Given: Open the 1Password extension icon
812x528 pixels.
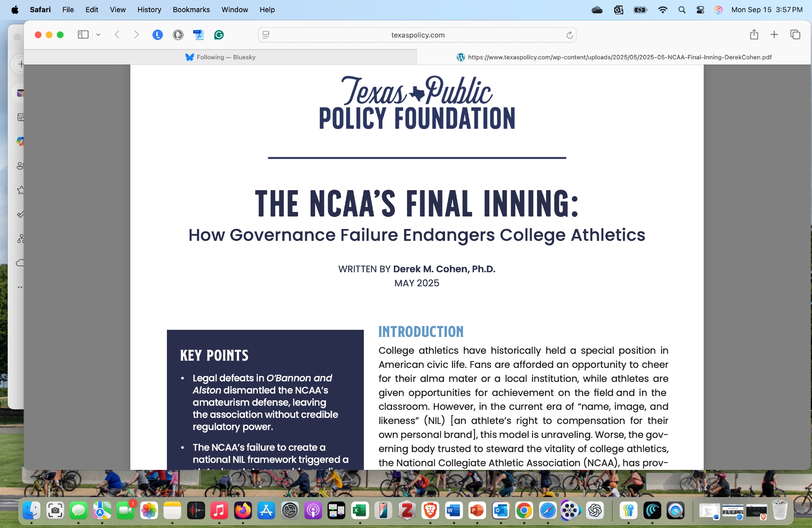Looking at the screenshot, I should pyautogui.click(x=158, y=35).
